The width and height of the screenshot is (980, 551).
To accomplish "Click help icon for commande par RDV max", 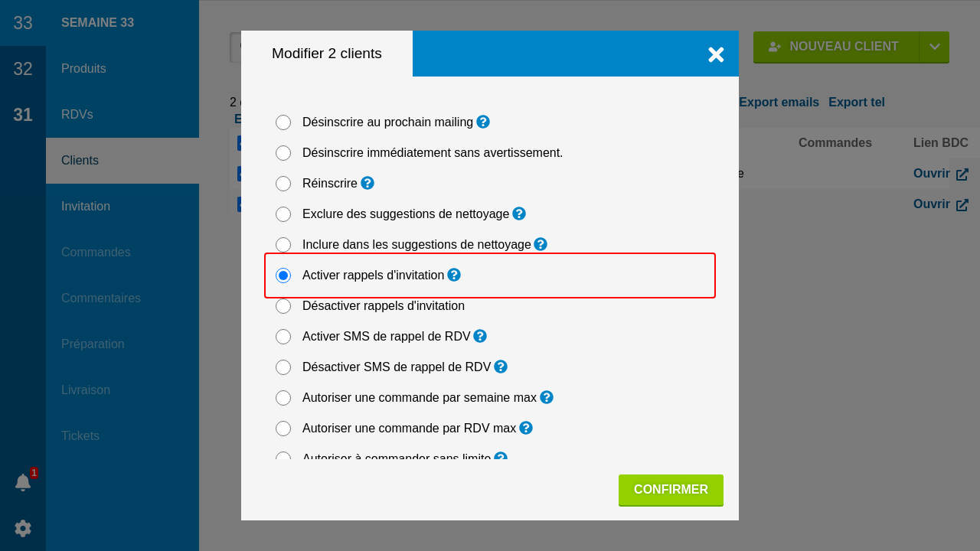I will [x=526, y=428].
